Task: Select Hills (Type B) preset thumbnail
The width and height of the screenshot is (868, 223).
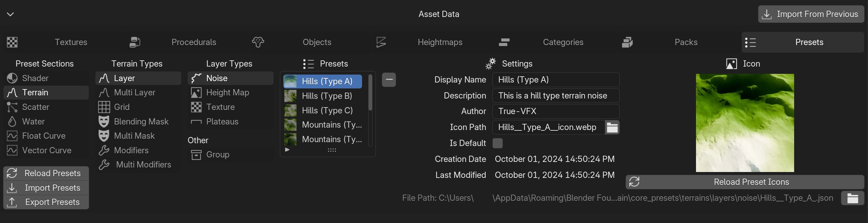Action: pyautogui.click(x=291, y=96)
